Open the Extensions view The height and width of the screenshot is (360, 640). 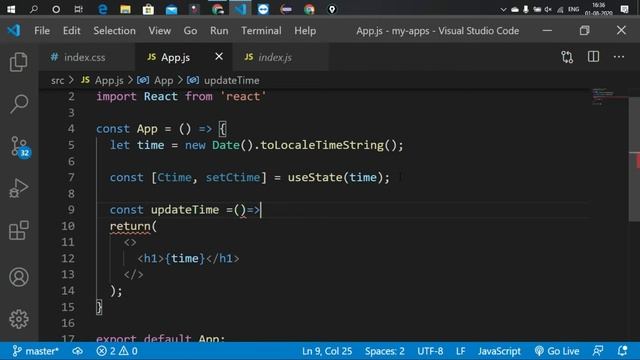click(19, 231)
